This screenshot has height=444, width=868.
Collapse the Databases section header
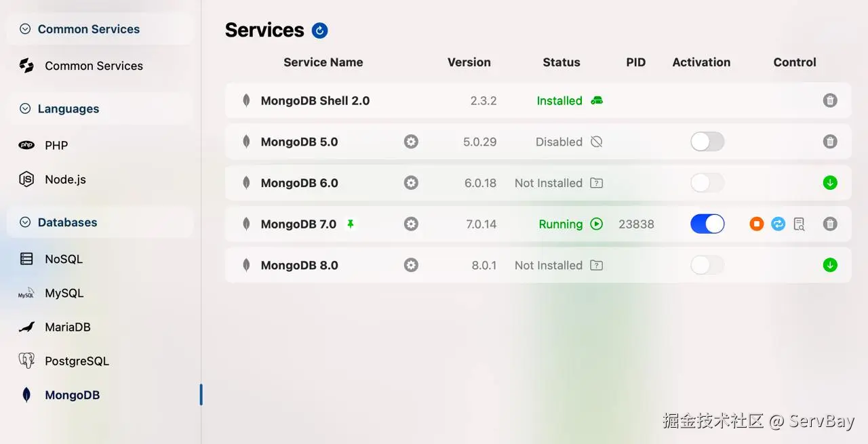point(99,222)
